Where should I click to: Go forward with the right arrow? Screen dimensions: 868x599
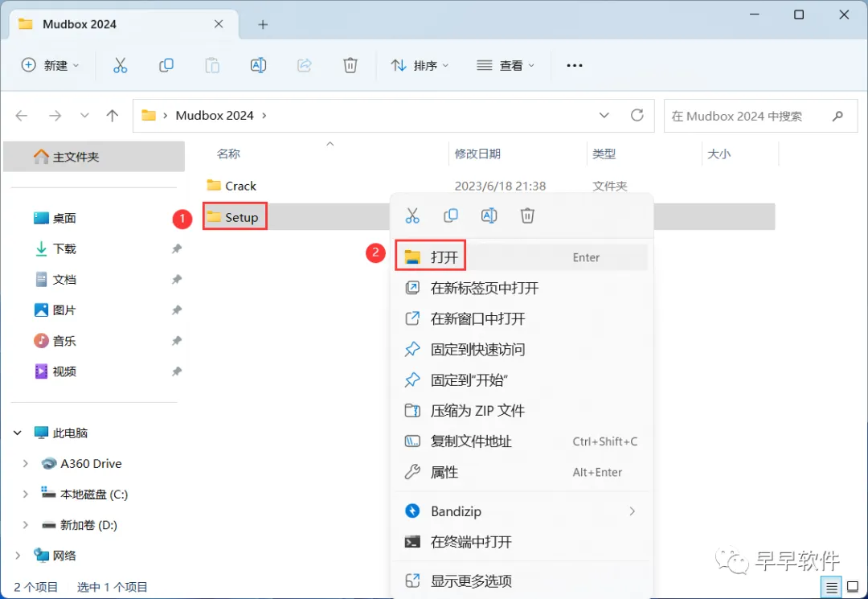point(55,115)
